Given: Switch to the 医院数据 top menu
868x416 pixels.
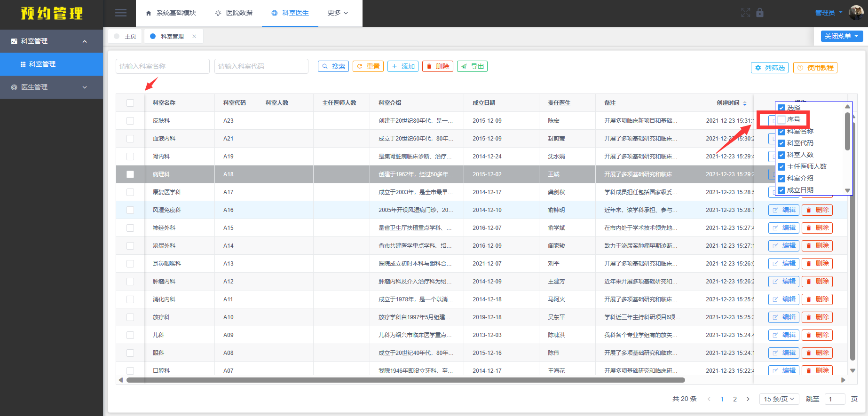Looking at the screenshot, I should [234, 13].
